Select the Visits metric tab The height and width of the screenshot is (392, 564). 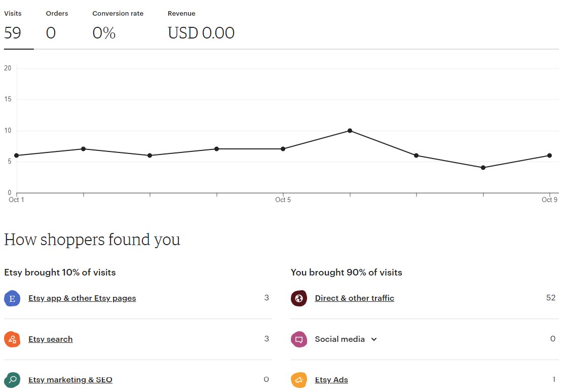pos(19,26)
